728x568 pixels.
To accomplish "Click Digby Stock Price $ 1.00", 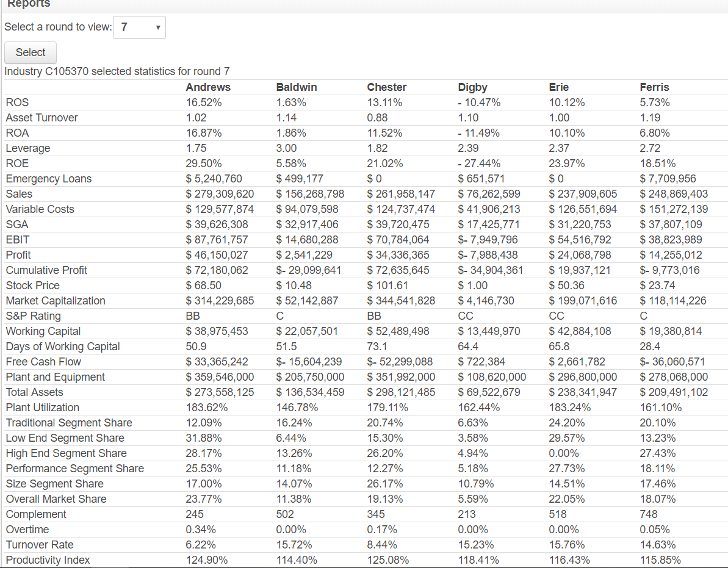I will click(473, 286).
